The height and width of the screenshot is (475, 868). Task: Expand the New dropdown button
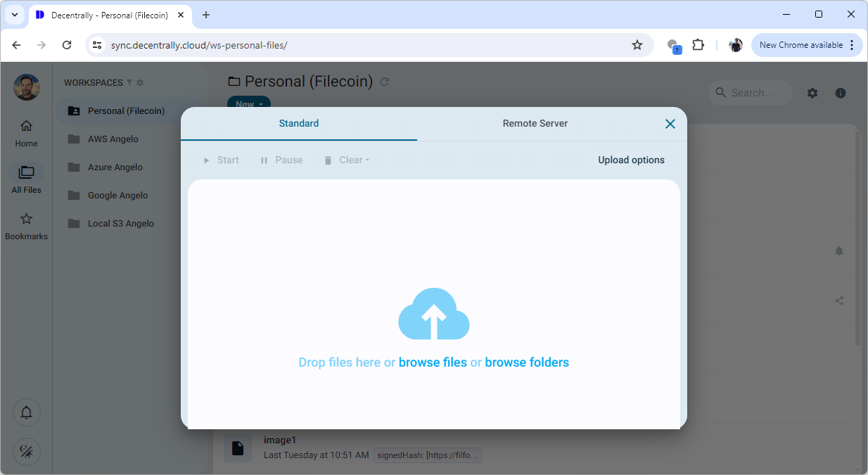(x=248, y=103)
